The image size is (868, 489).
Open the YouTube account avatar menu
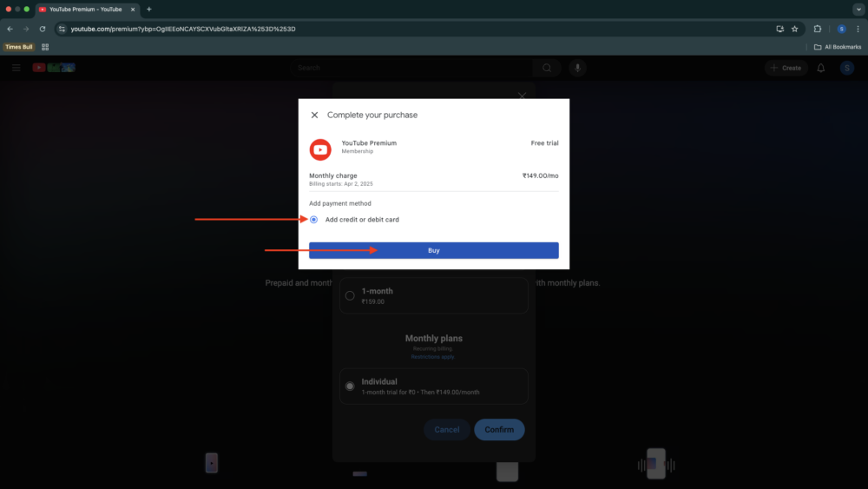847,68
